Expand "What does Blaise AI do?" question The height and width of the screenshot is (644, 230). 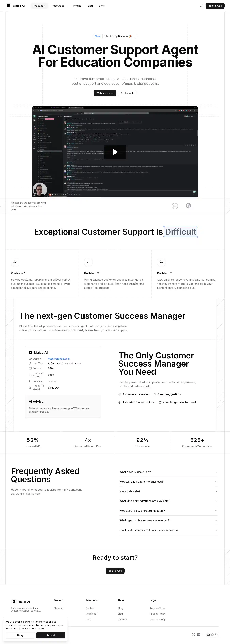click(168, 472)
